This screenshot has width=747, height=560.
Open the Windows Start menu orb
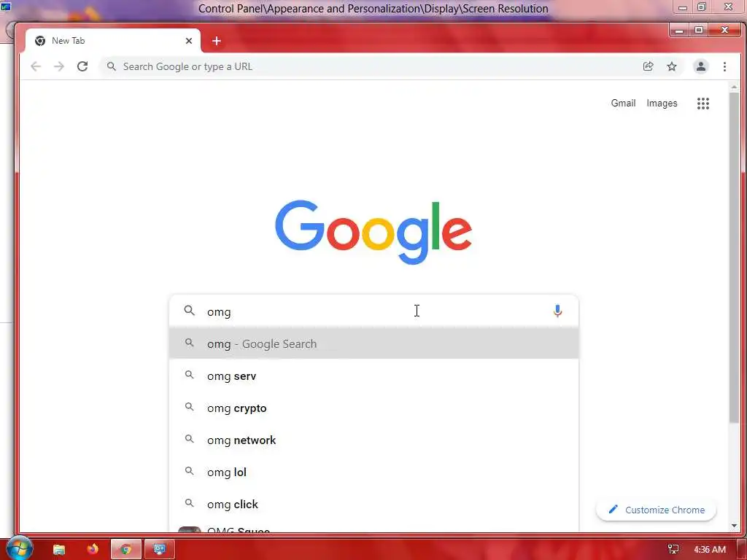[20, 548]
